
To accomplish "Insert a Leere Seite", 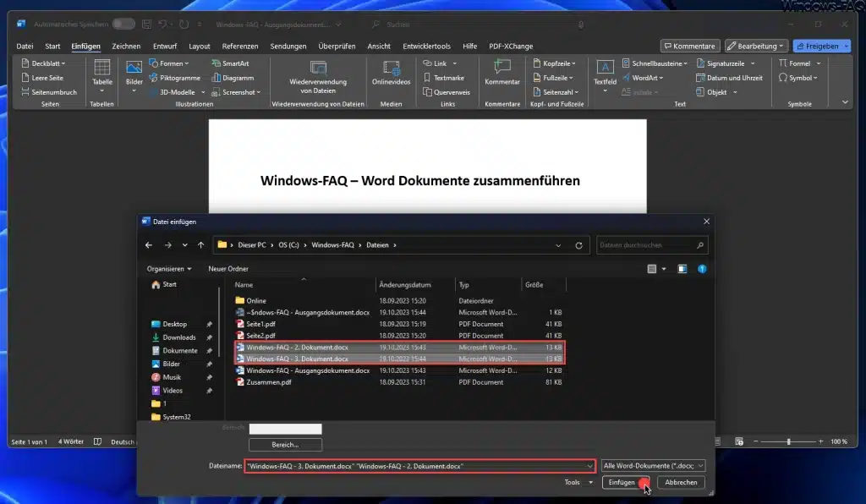I will (42, 78).
